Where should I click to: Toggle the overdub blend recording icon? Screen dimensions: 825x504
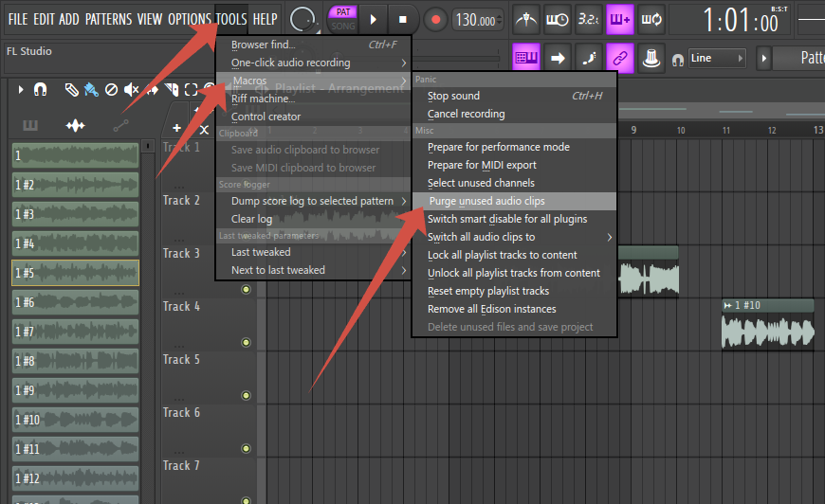point(620,20)
